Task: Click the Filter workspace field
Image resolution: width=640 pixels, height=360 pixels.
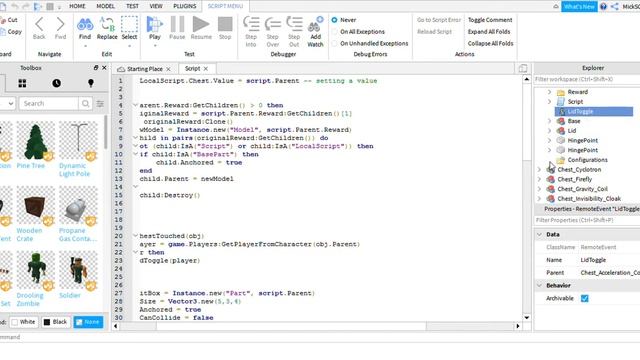Action: tap(587, 79)
